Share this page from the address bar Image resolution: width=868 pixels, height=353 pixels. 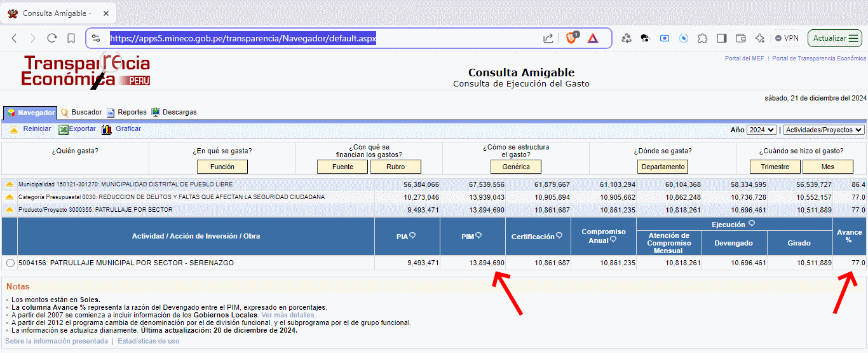click(x=548, y=38)
